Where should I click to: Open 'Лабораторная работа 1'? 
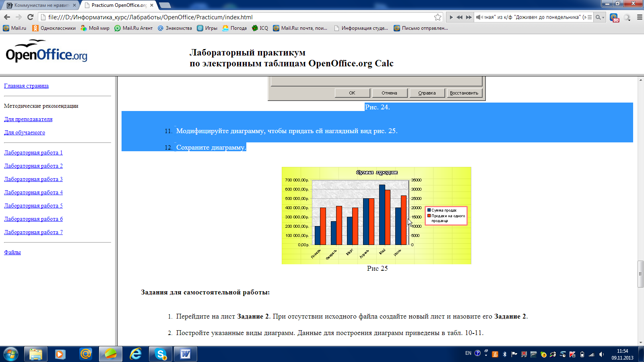(x=33, y=152)
